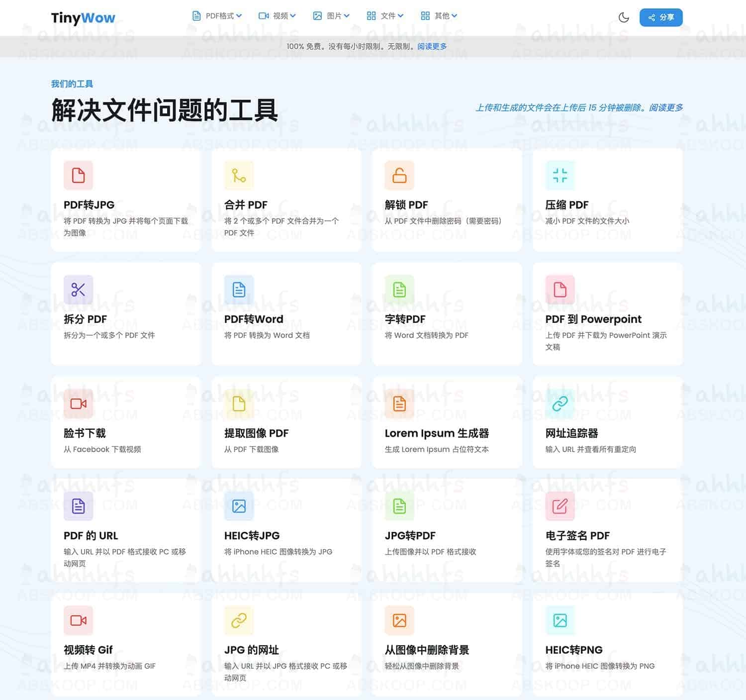Open the 网址追踪器 card title
This screenshot has height=700, width=746.
pos(572,433)
